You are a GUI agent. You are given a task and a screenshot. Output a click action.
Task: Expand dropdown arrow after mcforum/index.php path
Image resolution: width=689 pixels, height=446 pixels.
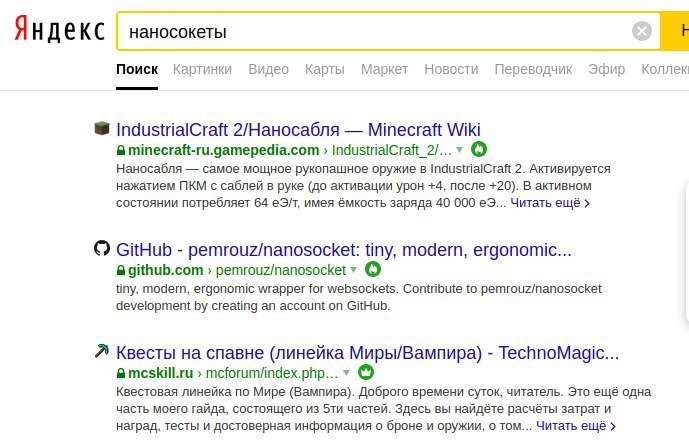click(x=347, y=373)
